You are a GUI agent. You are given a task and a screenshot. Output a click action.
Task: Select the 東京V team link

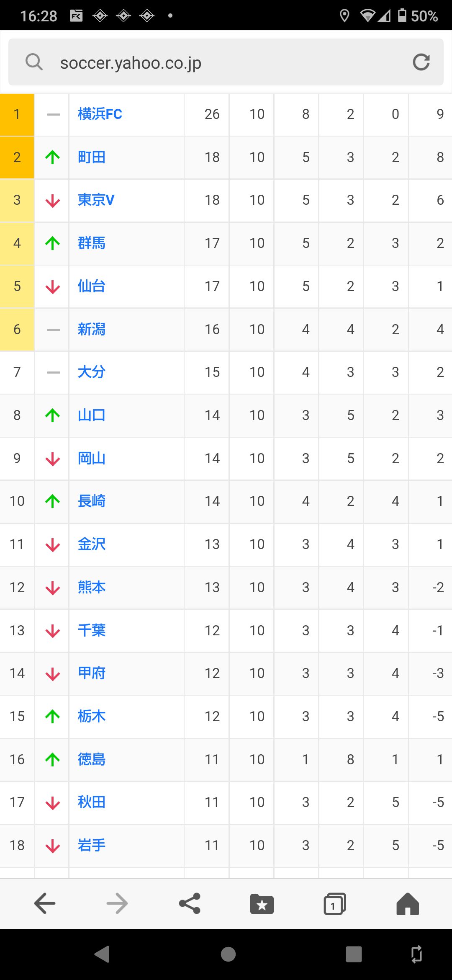click(96, 200)
